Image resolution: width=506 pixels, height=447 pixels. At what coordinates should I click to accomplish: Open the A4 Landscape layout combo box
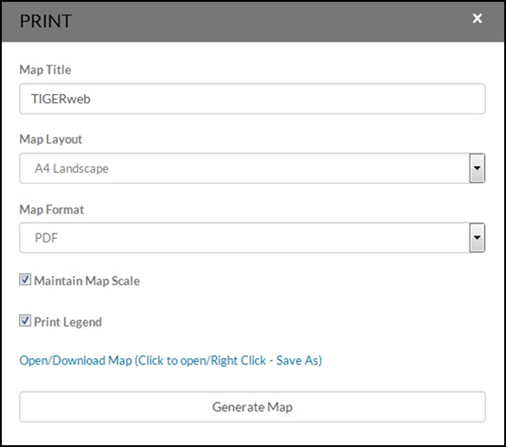coord(252,168)
